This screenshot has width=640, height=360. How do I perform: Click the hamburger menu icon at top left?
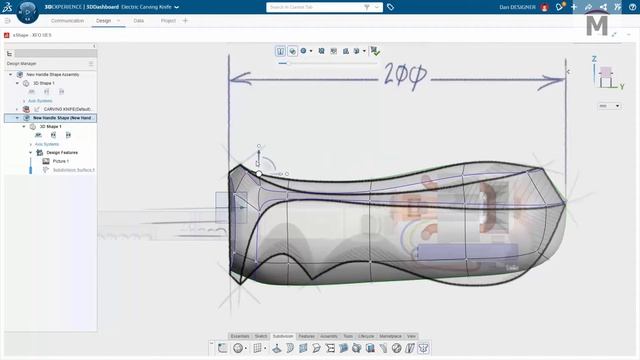point(7,20)
